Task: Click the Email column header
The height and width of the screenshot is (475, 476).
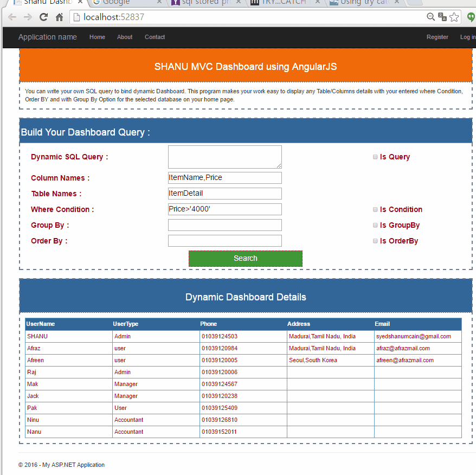Action: [x=418, y=324]
